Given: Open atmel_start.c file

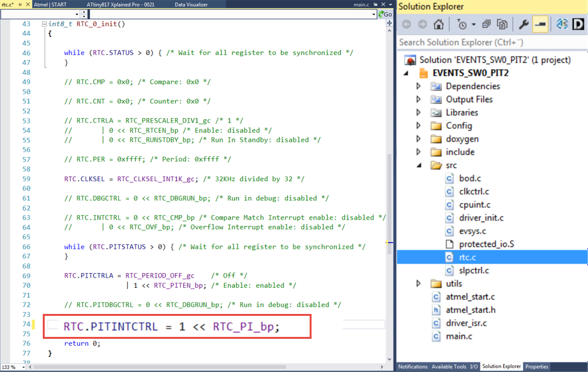Looking at the screenshot, I should [x=471, y=297].
